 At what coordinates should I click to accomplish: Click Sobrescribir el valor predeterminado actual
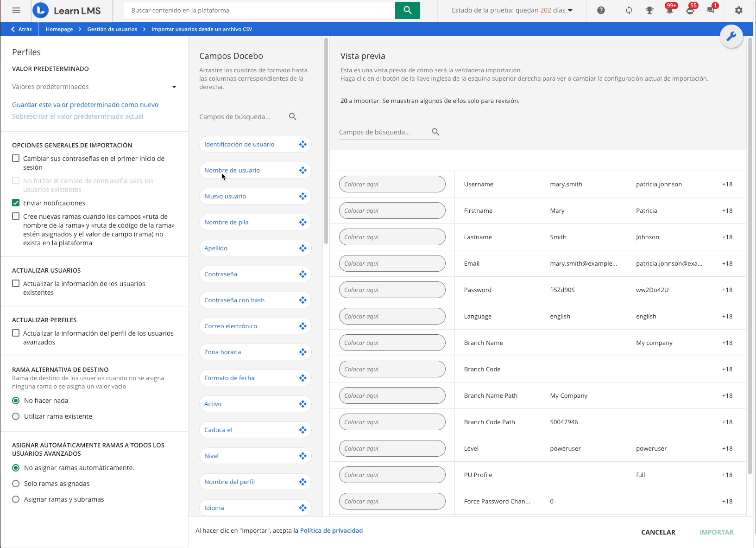78,116
